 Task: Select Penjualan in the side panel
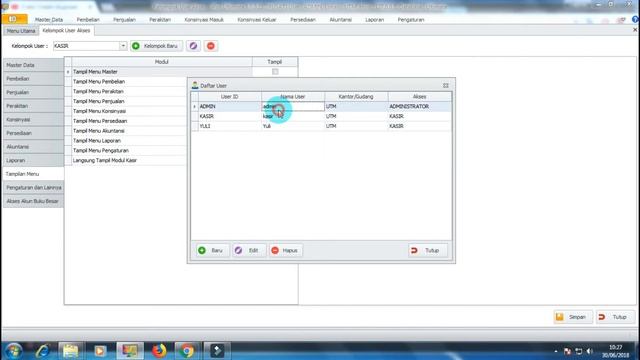pyautogui.click(x=33, y=92)
